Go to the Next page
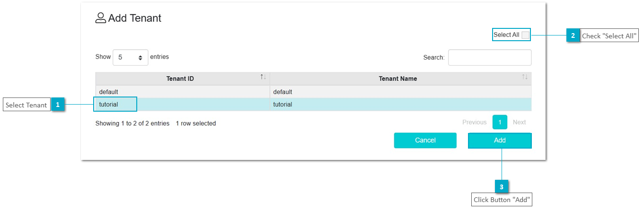The height and width of the screenshot is (212, 644). 519,122
